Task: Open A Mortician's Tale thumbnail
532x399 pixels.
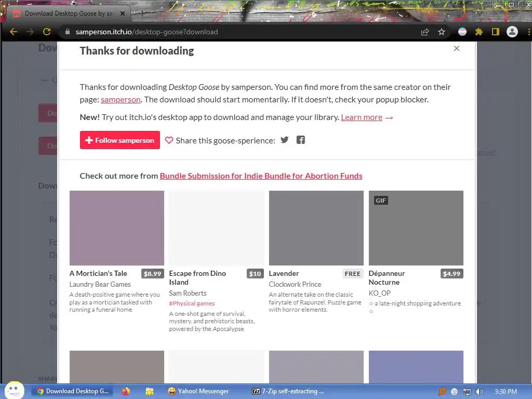Action: [117, 228]
